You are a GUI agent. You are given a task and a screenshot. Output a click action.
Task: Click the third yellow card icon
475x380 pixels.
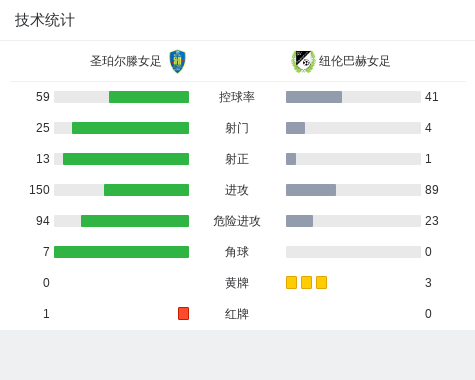[x=321, y=282]
